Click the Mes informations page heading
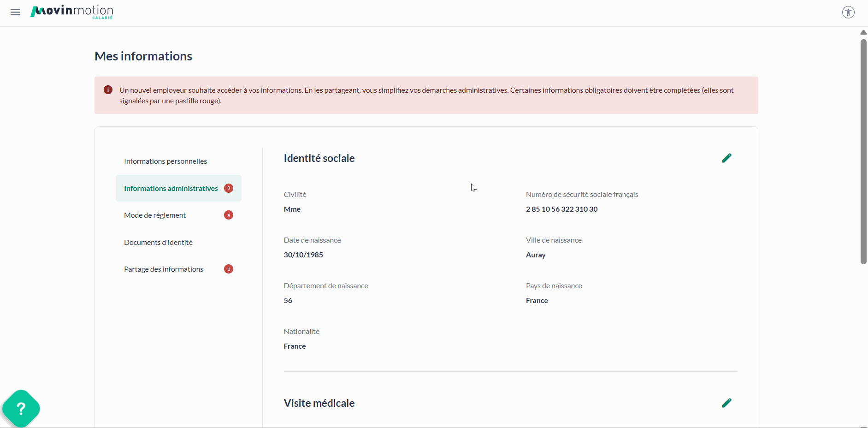This screenshot has height=428, width=868. pos(143,56)
